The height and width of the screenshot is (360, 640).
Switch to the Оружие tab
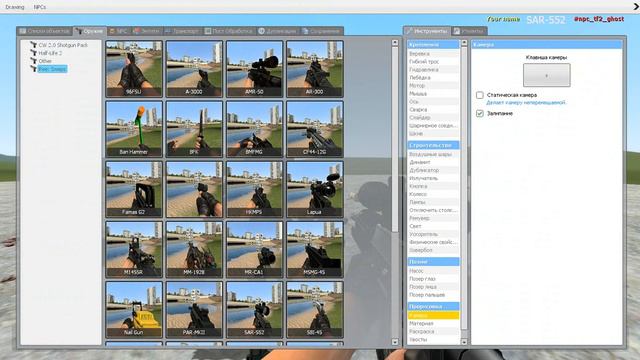[x=90, y=31]
